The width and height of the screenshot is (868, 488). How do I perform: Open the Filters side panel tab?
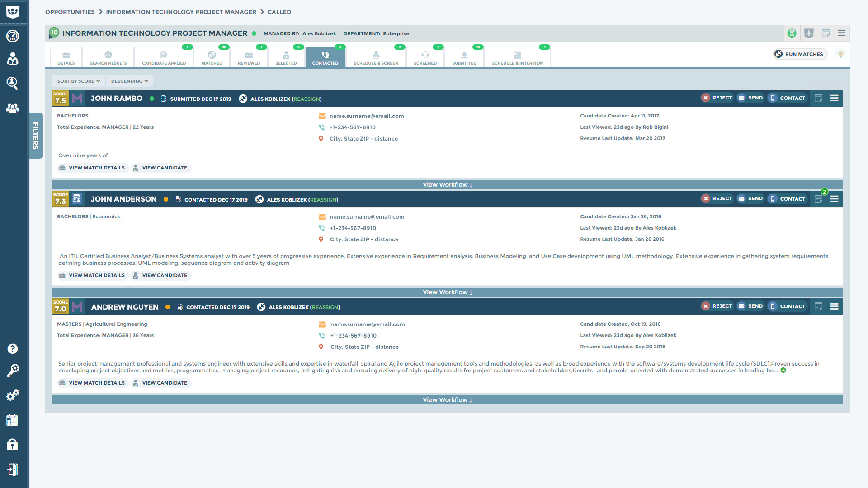(36, 136)
